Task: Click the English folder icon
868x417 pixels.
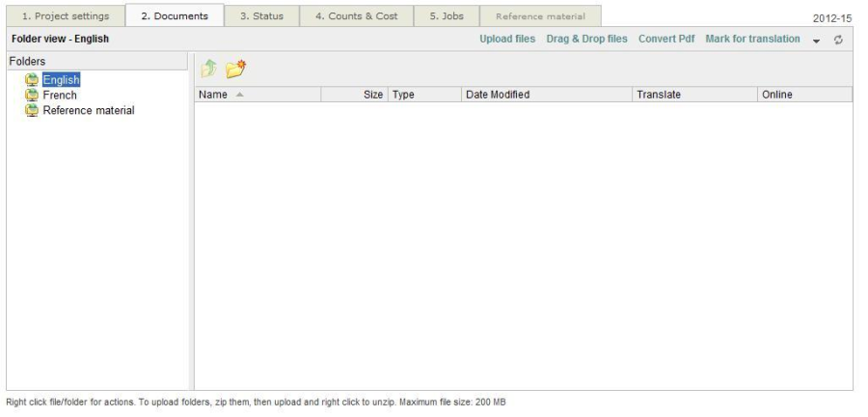Action: (x=32, y=80)
